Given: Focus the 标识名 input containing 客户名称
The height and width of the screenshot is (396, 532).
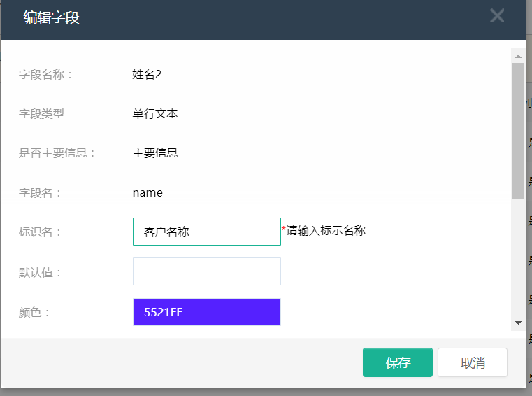Looking at the screenshot, I should [207, 232].
